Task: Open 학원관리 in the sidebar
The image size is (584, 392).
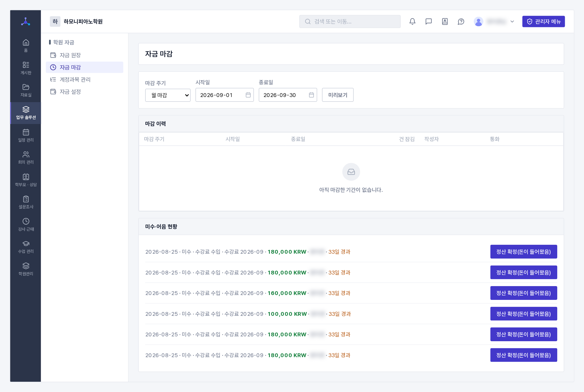Action: 26,269
